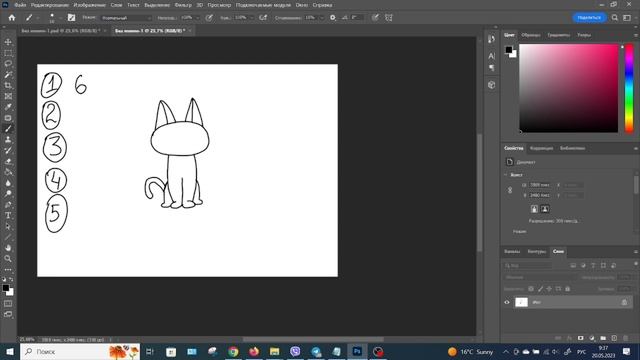The width and height of the screenshot is (640, 360).
Task: Select the Dodge tool
Action: click(8, 193)
